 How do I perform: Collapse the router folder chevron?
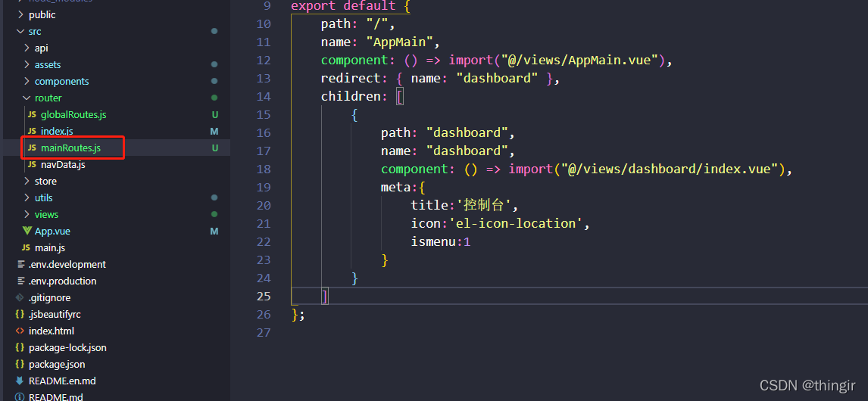click(x=27, y=98)
